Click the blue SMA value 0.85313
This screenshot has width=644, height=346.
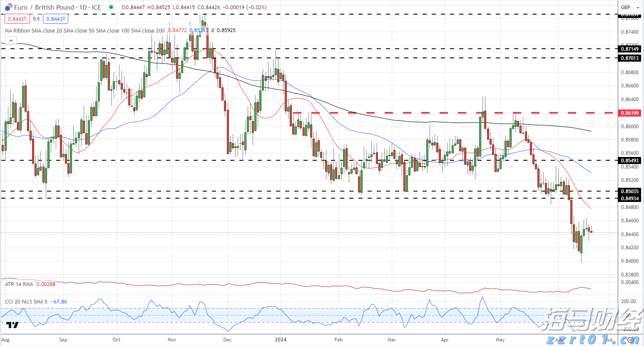coord(199,30)
